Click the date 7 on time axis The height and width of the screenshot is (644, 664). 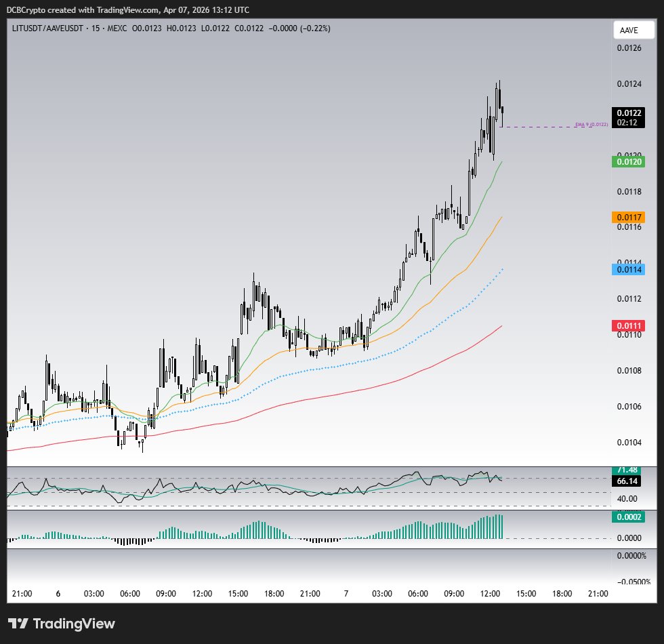tap(346, 594)
